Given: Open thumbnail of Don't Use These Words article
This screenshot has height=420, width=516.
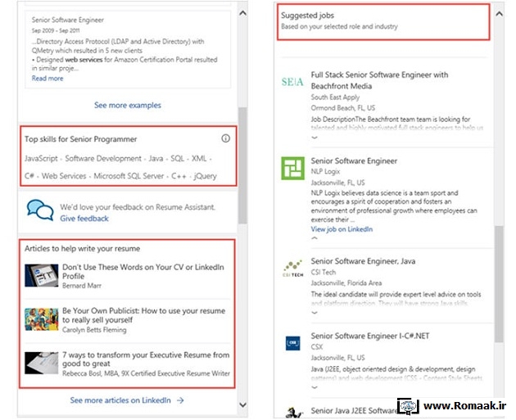Looking at the screenshot, I should (x=42, y=275).
